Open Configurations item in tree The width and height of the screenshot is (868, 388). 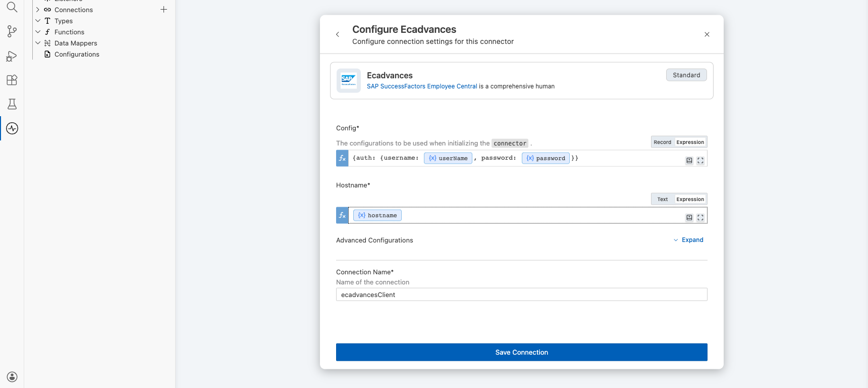tap(77, 54)
